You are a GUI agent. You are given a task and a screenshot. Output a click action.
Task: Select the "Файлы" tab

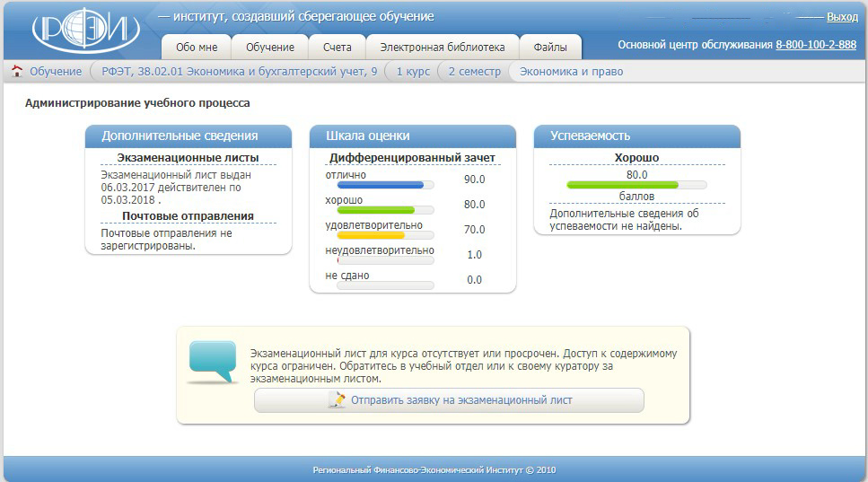[x=549, y=48]
